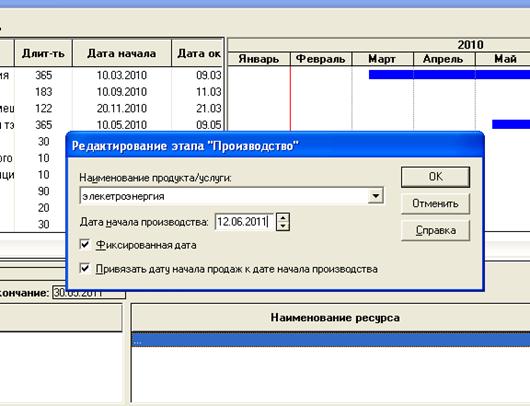Decrease the production start date with the down arrow

(x=283, y=226)
